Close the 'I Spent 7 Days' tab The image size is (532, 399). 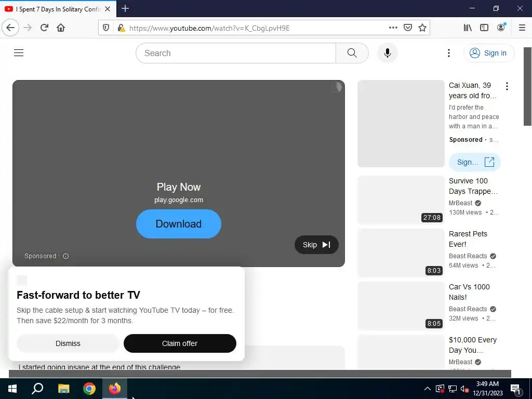[x=108, y=9]
